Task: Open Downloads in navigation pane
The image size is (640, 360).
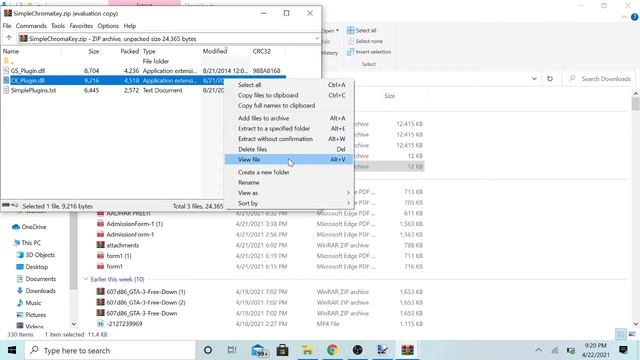Action: pyautogui.click(x=36, y=291)
